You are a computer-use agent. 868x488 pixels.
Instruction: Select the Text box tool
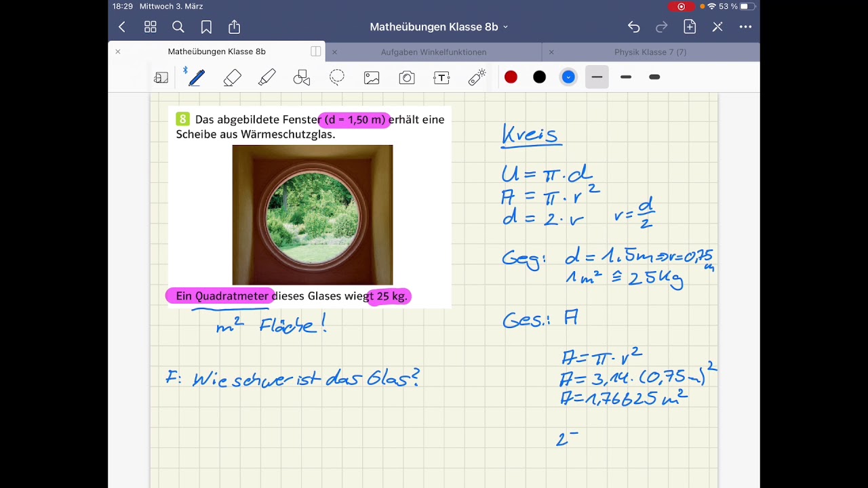coord(441,77)
